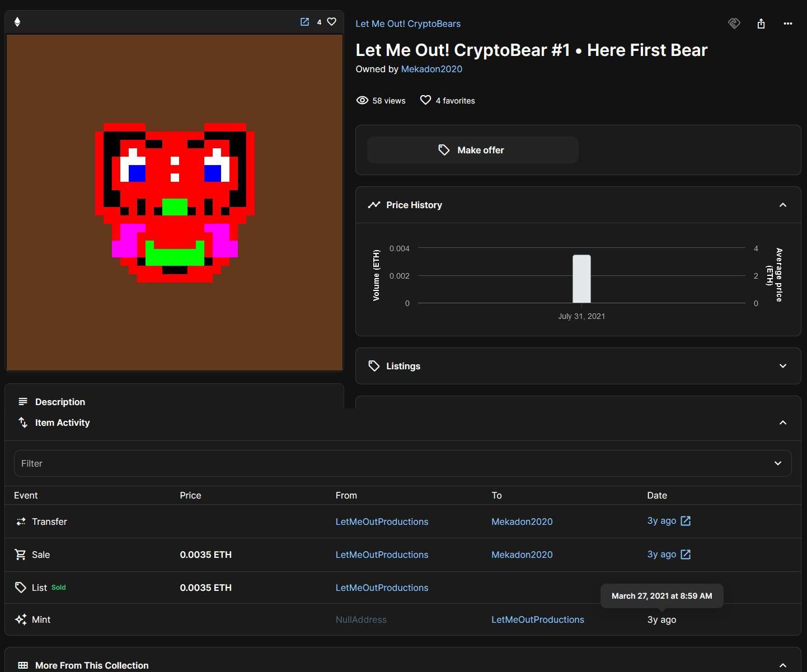The width and height of the screenshot is (807, 672).
Task: Click the Description lines icon
Action: [23, 402]
